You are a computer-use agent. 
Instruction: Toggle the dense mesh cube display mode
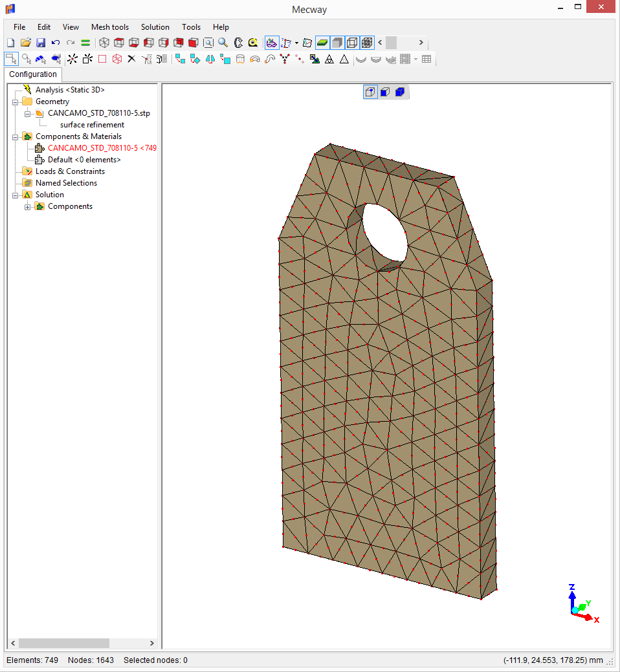click(367, 43)
